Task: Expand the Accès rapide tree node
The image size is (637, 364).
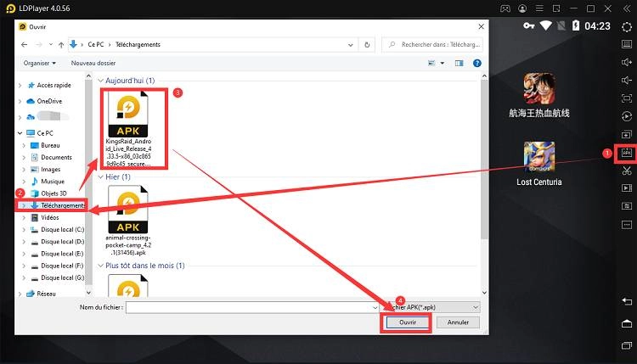Action: click(x=21, y=85)
